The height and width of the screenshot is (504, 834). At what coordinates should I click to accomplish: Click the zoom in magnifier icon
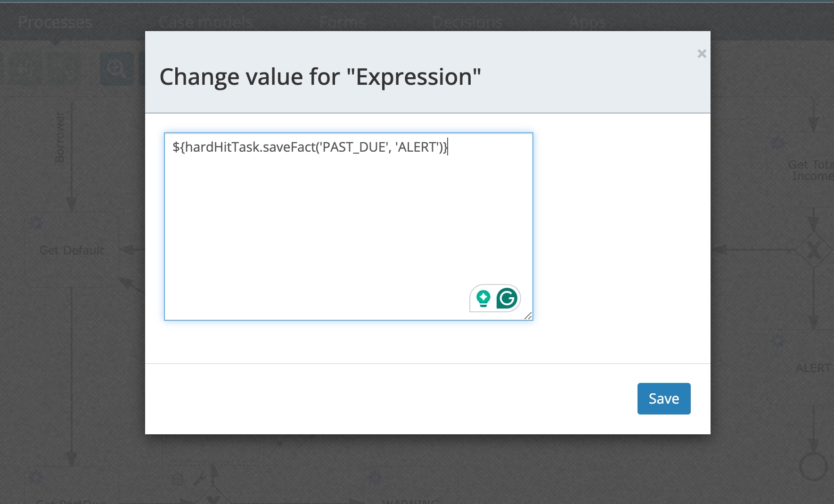(116, 69)
